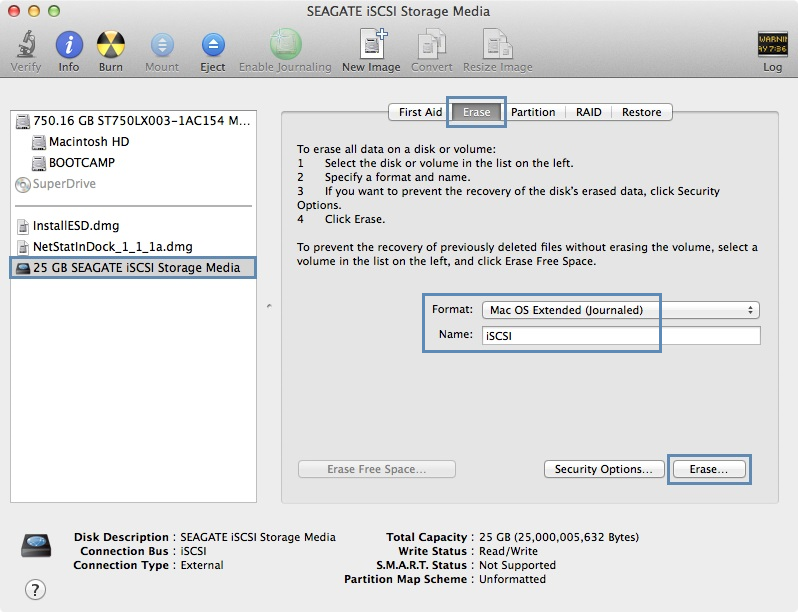Click the Convert toolbar icon

tap(432, 44)
